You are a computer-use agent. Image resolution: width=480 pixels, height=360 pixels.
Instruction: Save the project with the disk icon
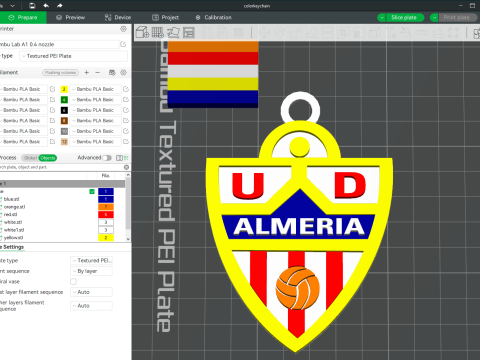point(32,6)
